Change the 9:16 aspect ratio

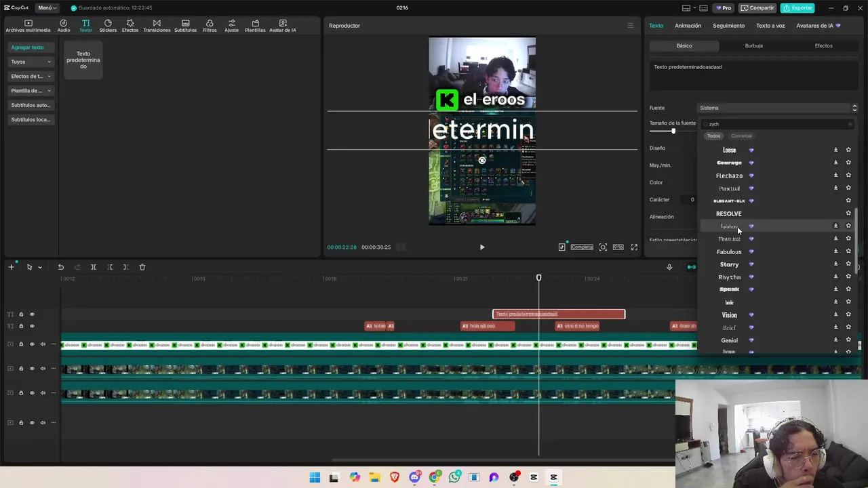618,247
